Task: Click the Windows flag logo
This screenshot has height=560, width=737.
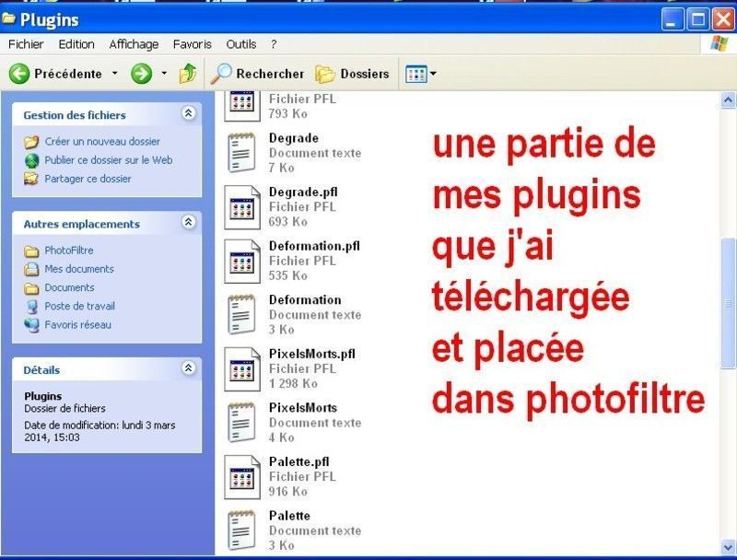Action: pyautogui.click(x=719, y=44)
